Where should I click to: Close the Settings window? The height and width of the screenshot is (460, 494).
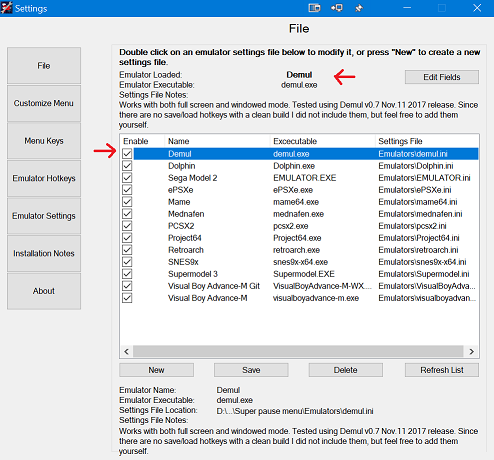point(477,8)
